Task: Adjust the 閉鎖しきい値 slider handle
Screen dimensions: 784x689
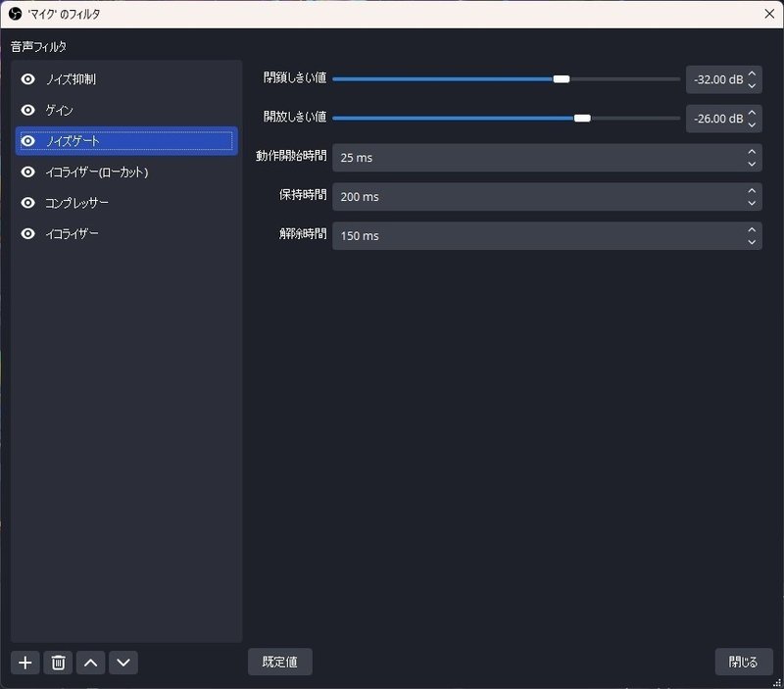Action: [x=562, y=79]
